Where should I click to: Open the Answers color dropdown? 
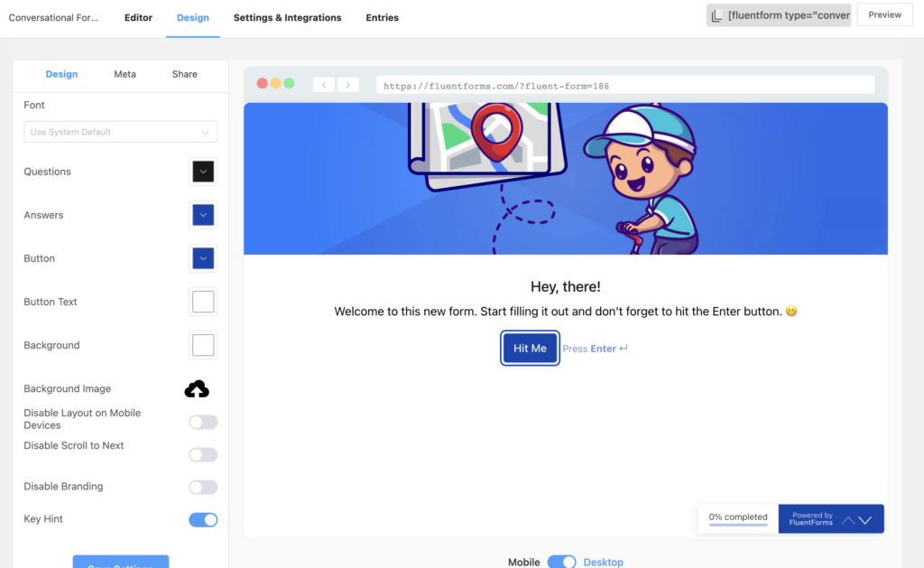203,215
